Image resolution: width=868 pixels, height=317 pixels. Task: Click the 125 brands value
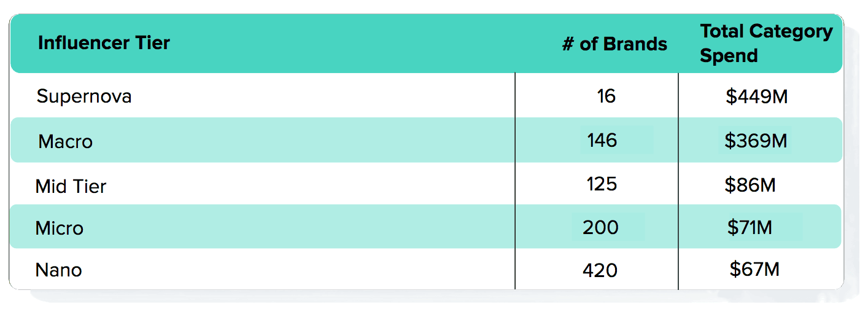(x=602, y=184)
